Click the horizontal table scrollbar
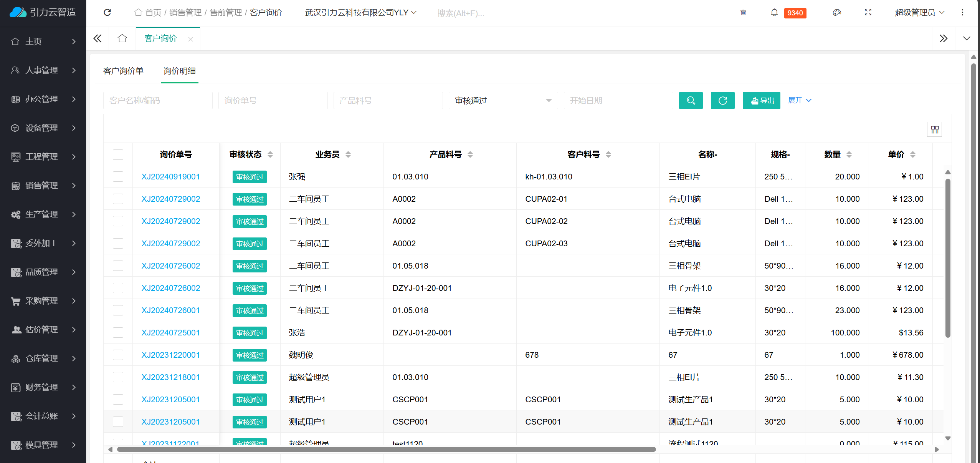 pyautogui.click(x=386, y=449)
